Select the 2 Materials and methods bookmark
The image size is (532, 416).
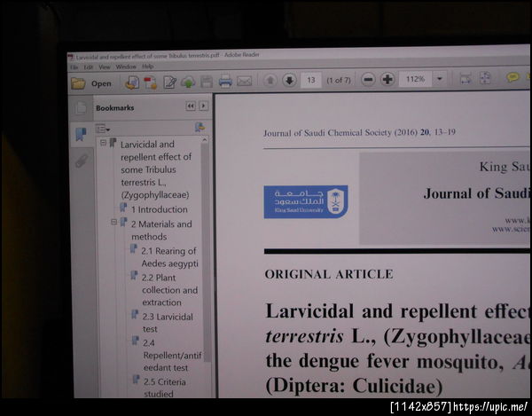[x=161, y=231]
